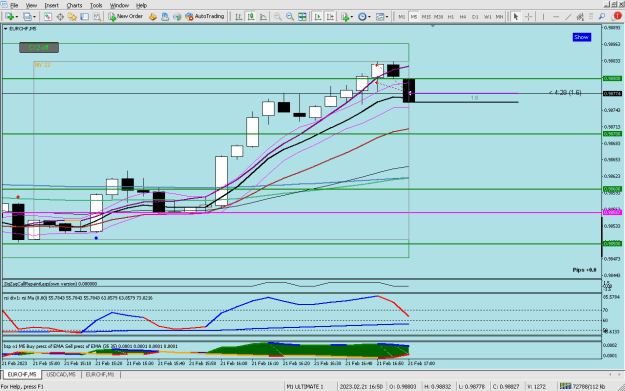Toggle the C12-off button on the chart

[x=39, y=47]
